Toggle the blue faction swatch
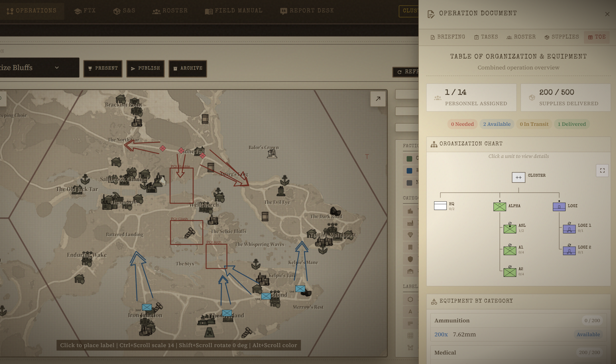The width and height of the screenshot is (616, 364). coord(409,171)
